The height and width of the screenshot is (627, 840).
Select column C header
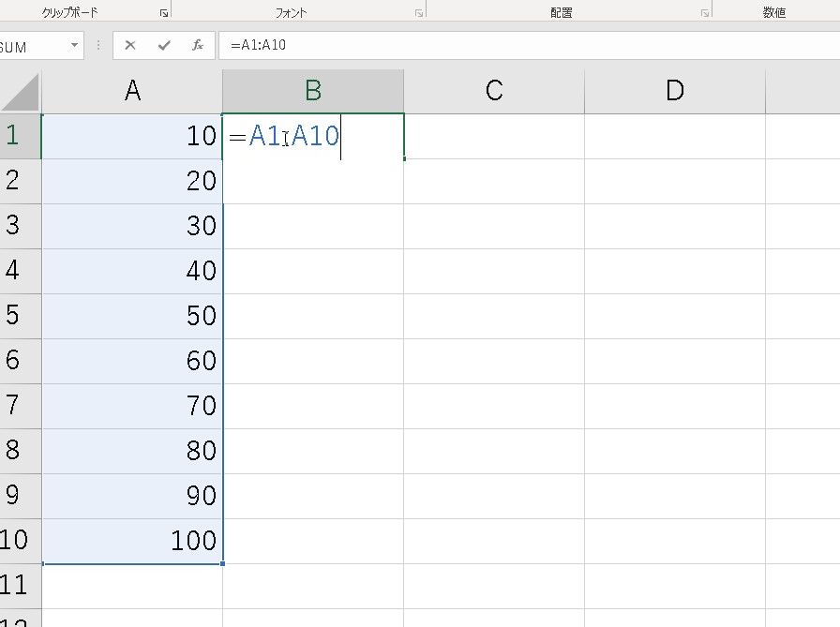coord(494,91)
